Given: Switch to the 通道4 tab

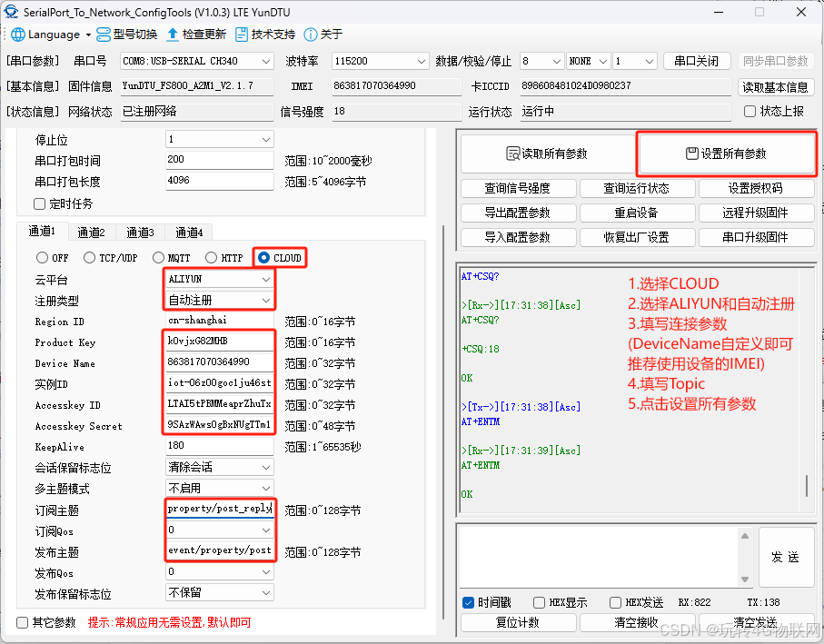Looking at the screenshot, I should pos(189,233).
